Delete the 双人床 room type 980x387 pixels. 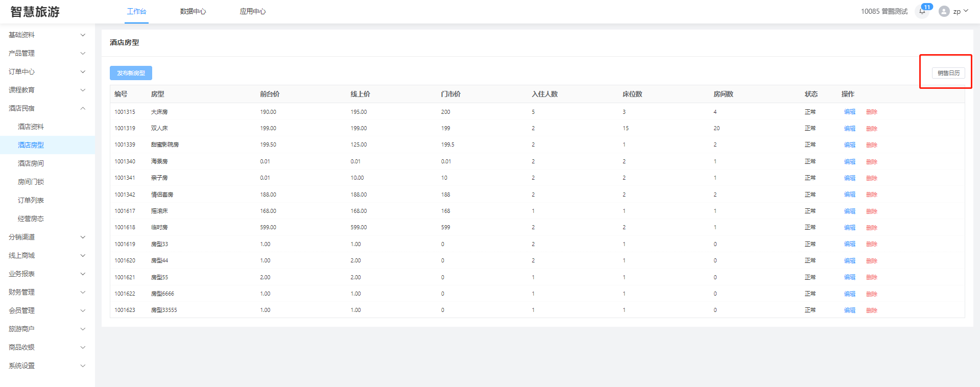(x=871, y=129)
